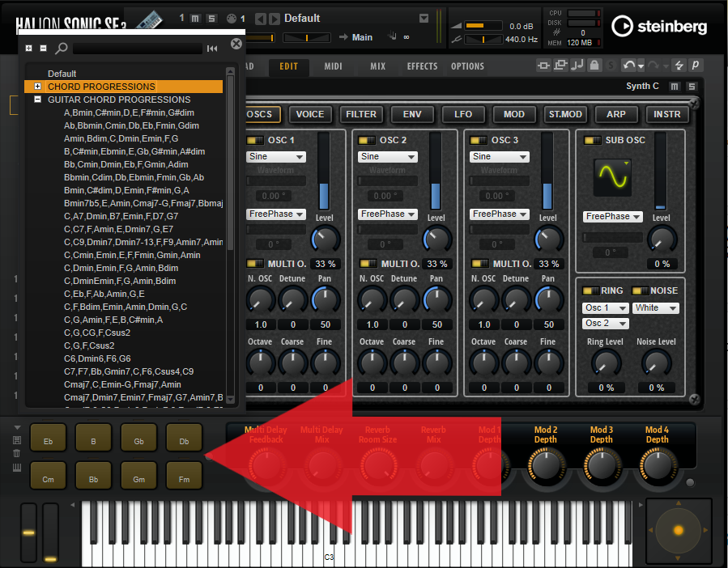
Task: Click the HALion Sonic SE keyboard logo icon
Action: point(150,21)
